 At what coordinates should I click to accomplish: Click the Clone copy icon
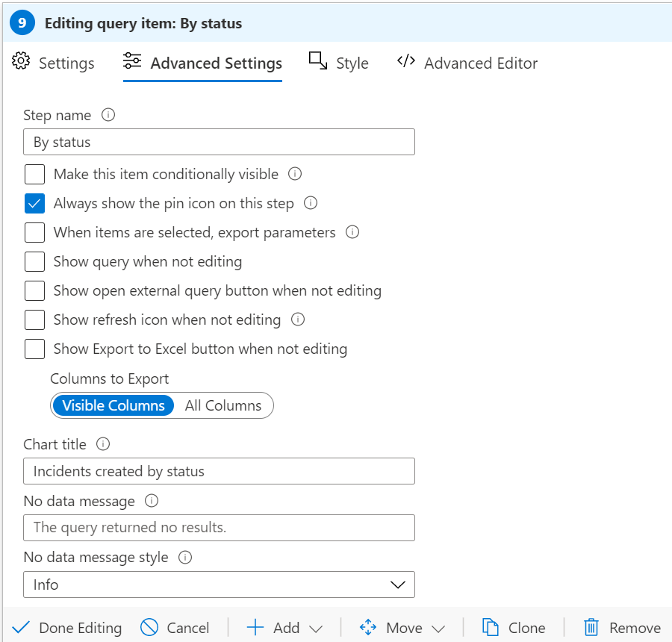point(491,627)
